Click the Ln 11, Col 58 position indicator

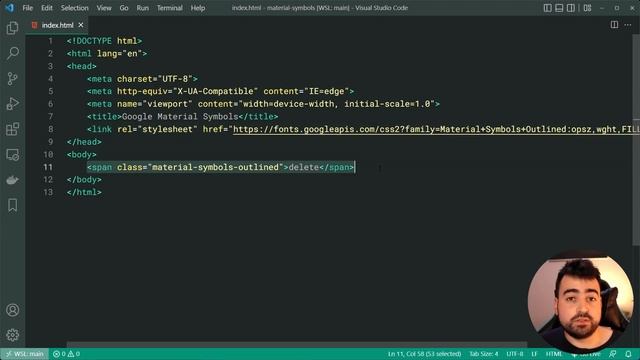424,354
